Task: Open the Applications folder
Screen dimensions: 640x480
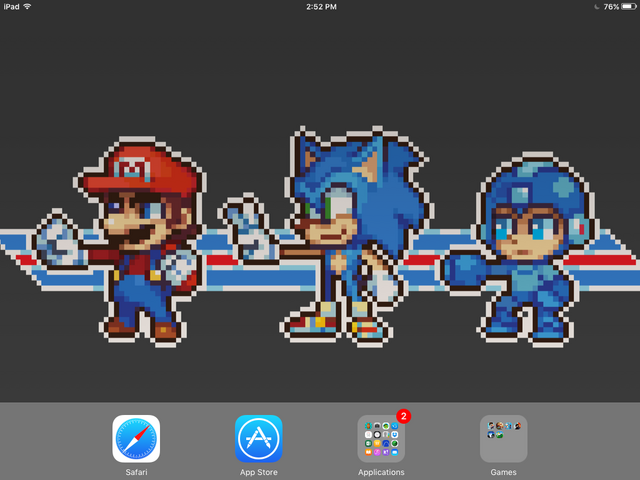Action: (x=381, y=439)
